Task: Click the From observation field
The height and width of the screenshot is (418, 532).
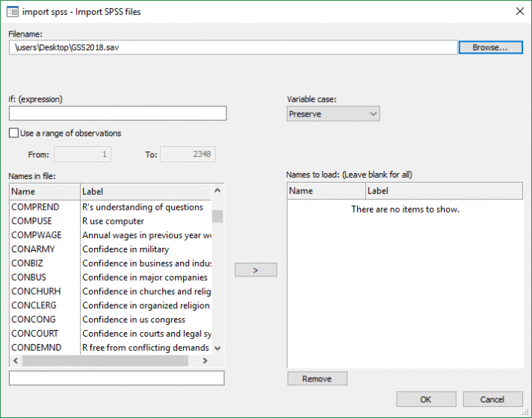Action: tap(82, 155)
